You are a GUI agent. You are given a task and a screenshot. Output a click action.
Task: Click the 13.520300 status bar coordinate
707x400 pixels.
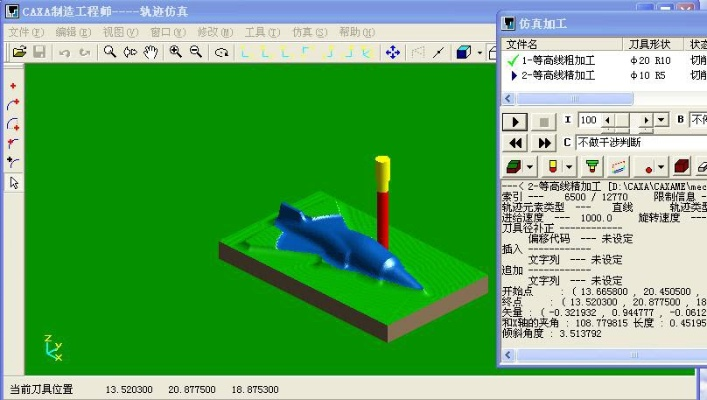[x=129, y=389]
